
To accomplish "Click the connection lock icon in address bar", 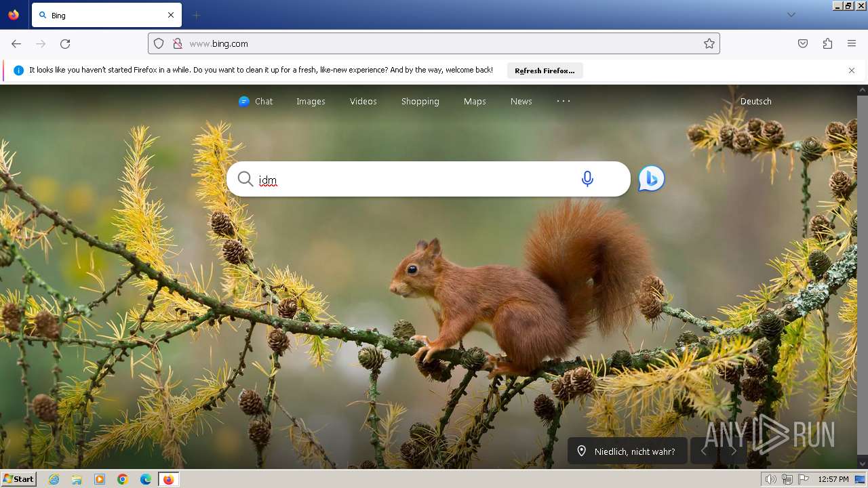I will coord(178,43).
